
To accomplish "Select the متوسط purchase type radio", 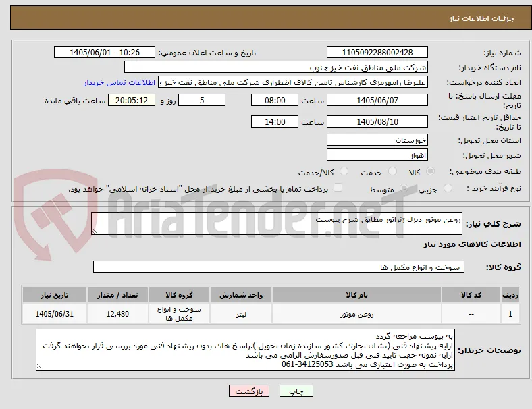I will tap(404, 188).
